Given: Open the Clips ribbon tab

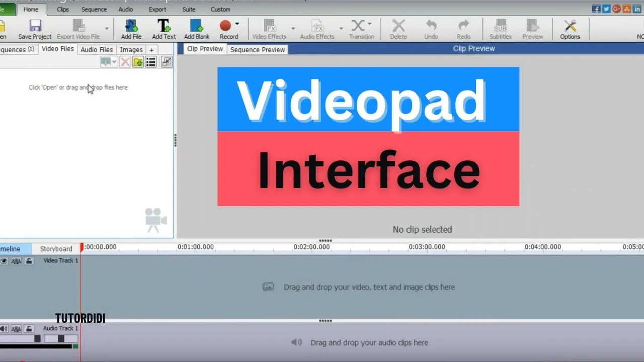Looking at the screenshot, I should (63, 9).
